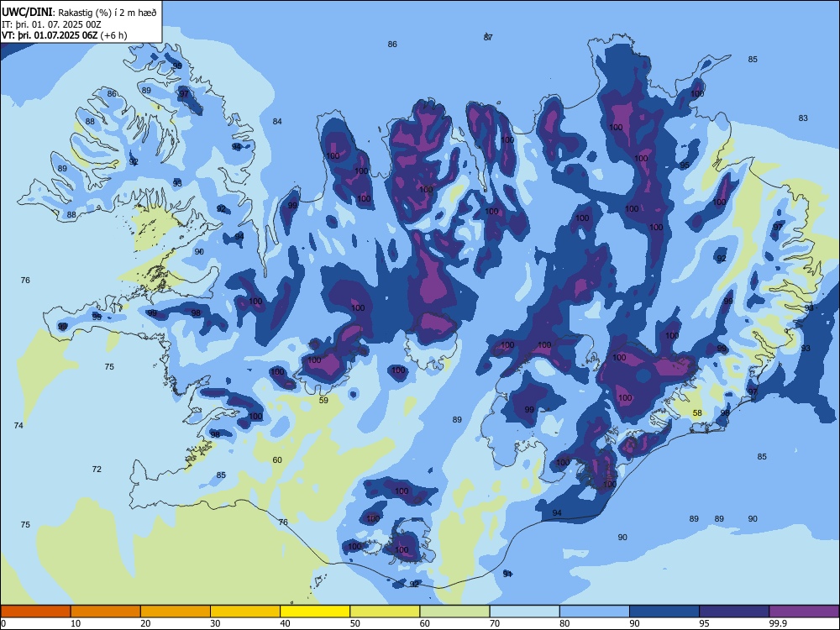Click the medium blue 80–90 legend swatch
Viewport: 840px width, 630px height.
(x=595, y=612)
